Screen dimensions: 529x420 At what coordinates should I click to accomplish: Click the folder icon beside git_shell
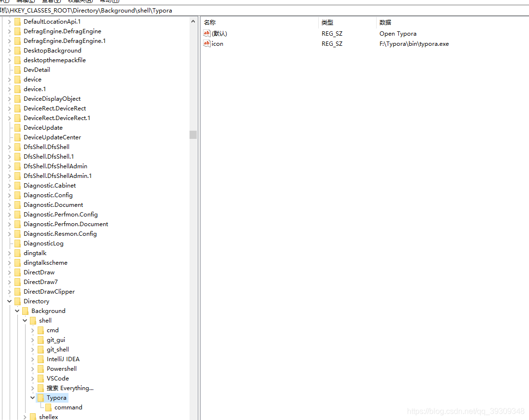point(41,350)
